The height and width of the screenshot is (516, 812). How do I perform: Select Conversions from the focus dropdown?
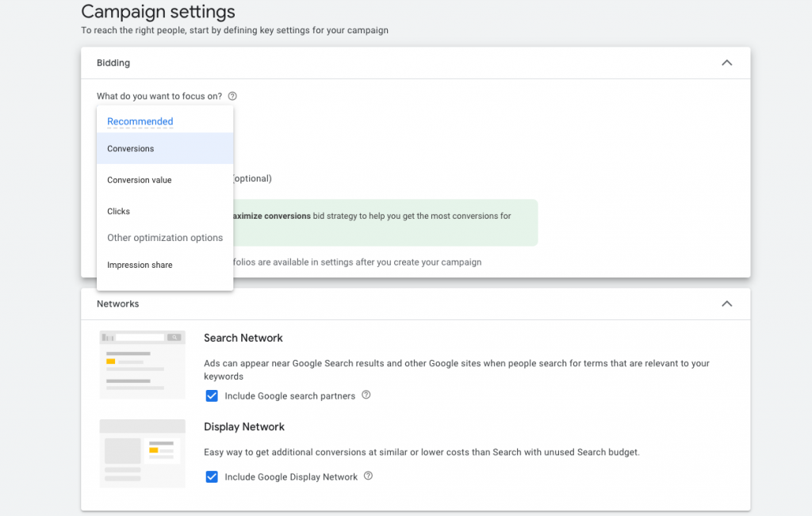(165, 148)
